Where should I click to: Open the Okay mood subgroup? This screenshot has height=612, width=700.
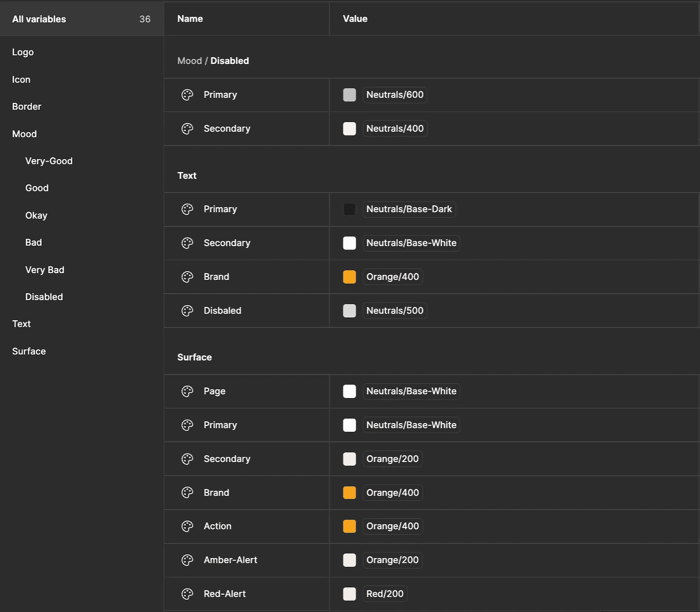[x=37, y=215]
